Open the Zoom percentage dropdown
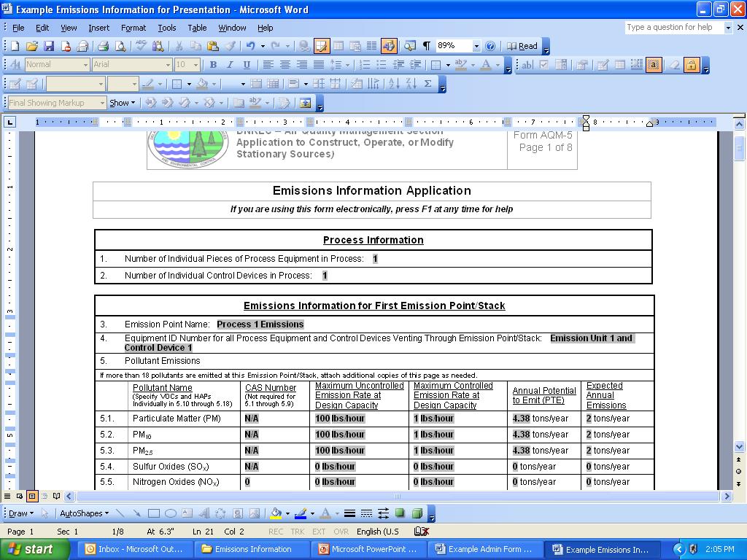The image size is (747, 560). point(476,46)
